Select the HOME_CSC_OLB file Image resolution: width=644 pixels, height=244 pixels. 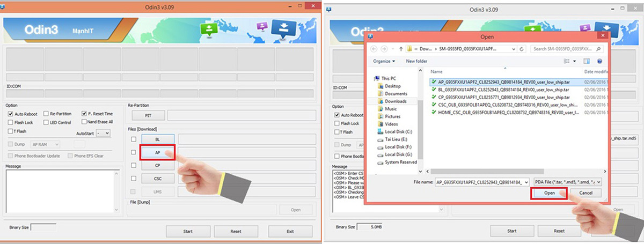coord(504,113)
